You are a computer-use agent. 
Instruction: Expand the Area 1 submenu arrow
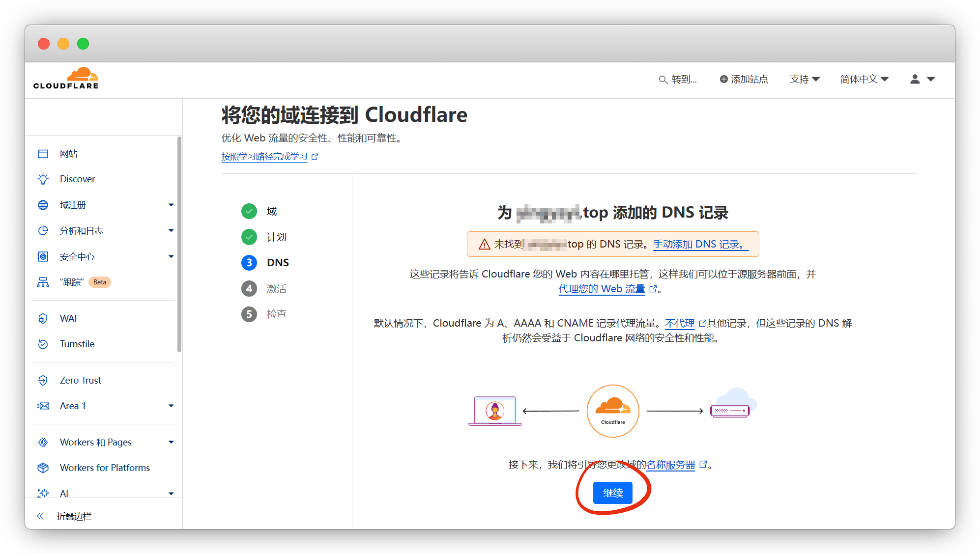(x=171, y=406)
